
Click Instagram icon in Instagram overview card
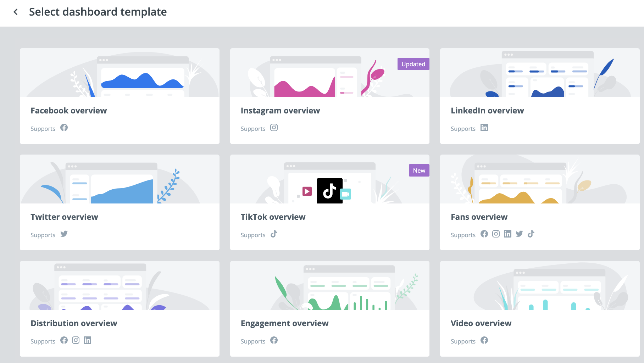pos(274,128)
